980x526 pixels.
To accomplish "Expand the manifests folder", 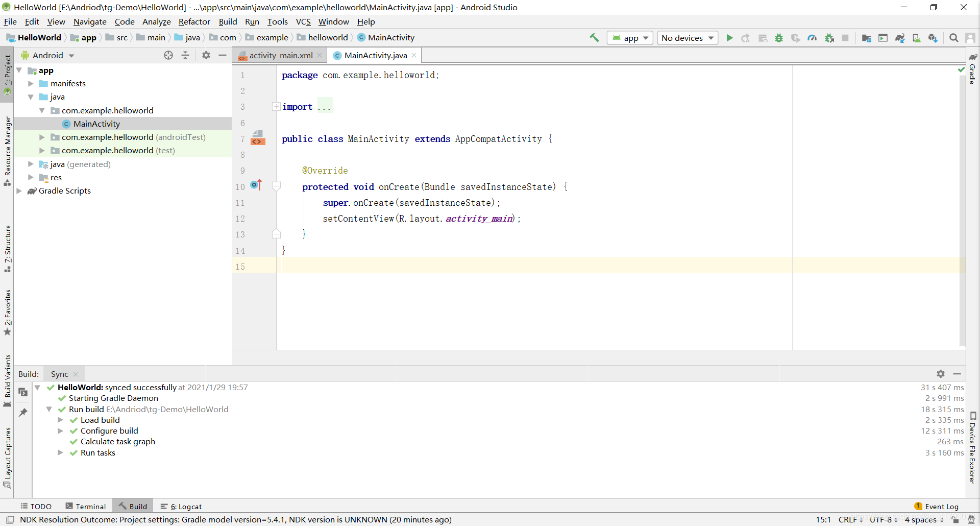I will [x=31, y=84].
